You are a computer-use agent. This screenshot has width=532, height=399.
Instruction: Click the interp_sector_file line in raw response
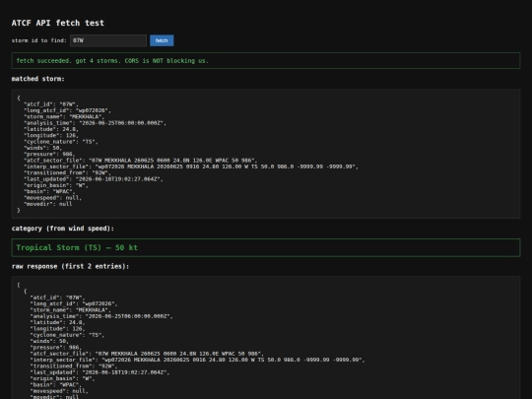[x=197, y=360]
